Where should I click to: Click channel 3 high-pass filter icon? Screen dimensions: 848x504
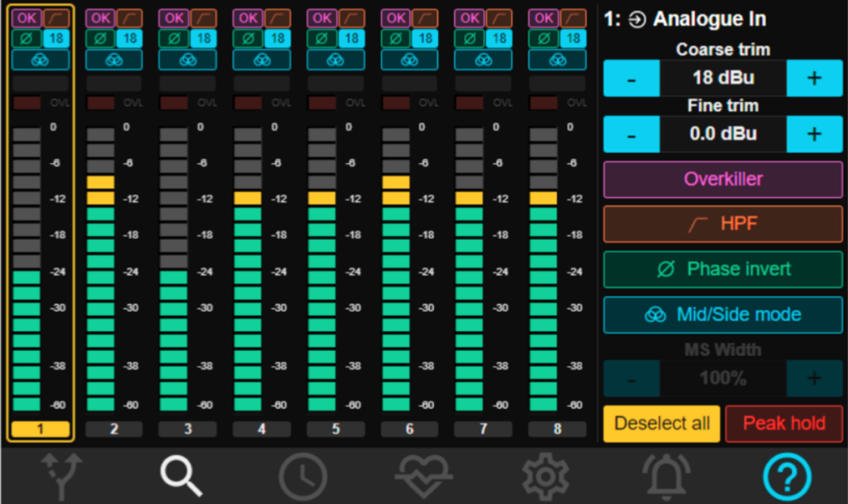coord(204,18)
